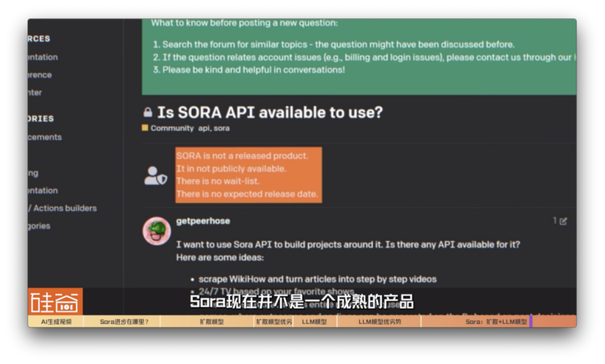
Task: Jump to Sora进步在哪里 chapter segment
Action: (122, 322)
